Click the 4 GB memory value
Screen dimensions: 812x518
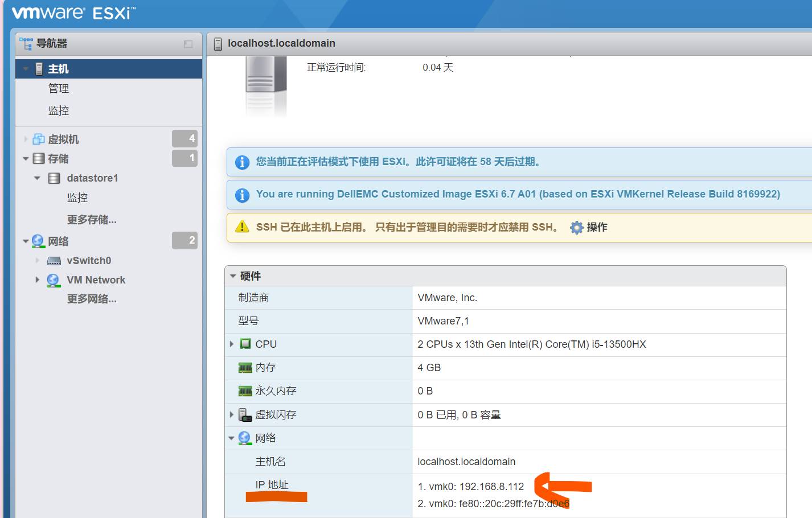point(429,368)
